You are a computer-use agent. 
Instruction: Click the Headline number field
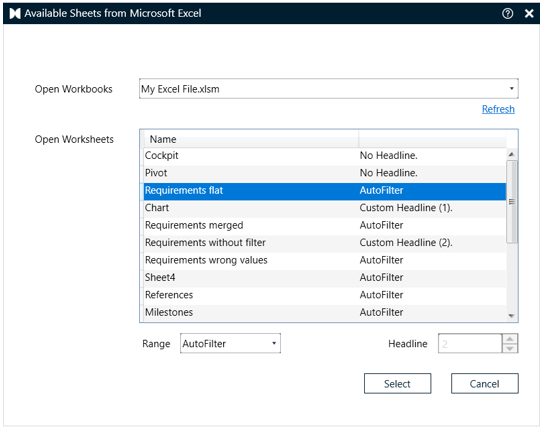(470, 344)
